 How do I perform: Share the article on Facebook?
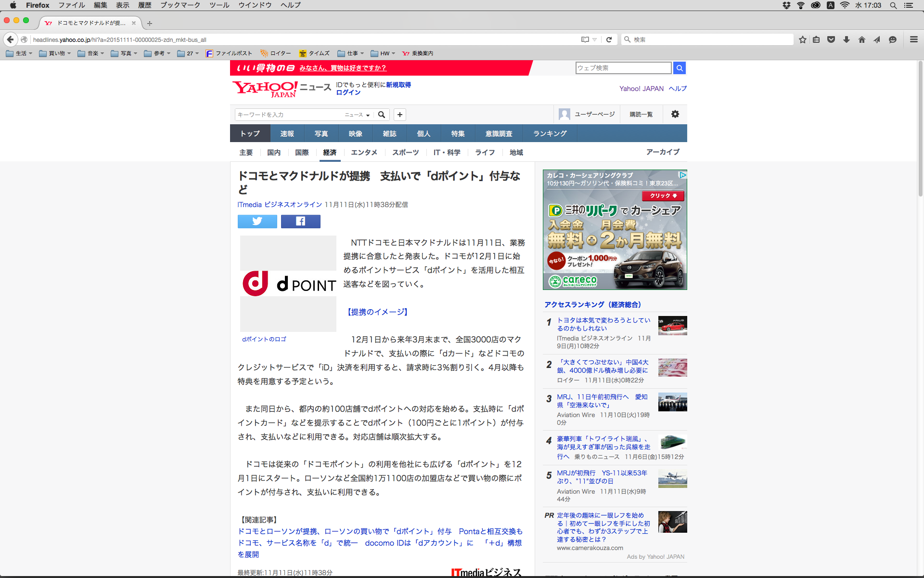(300, 221)
